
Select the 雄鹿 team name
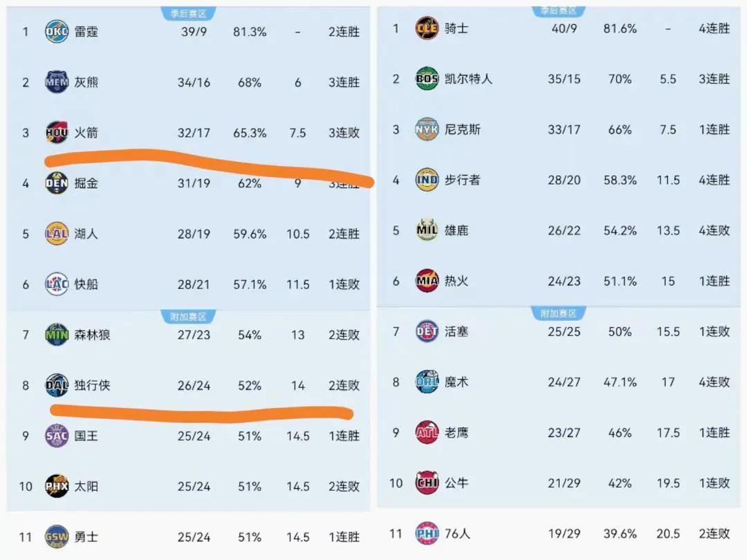pyautogui.click(x=456, y=230)
